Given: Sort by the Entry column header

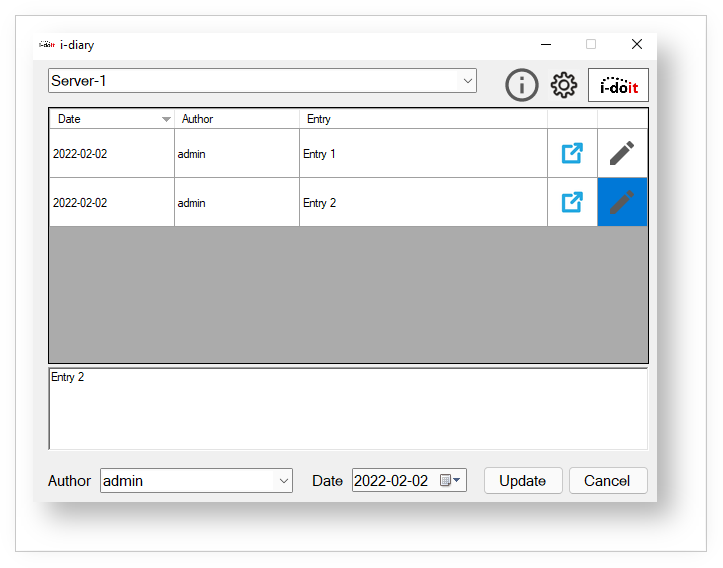Looking at the screenshot, I should tap(422, 119).
